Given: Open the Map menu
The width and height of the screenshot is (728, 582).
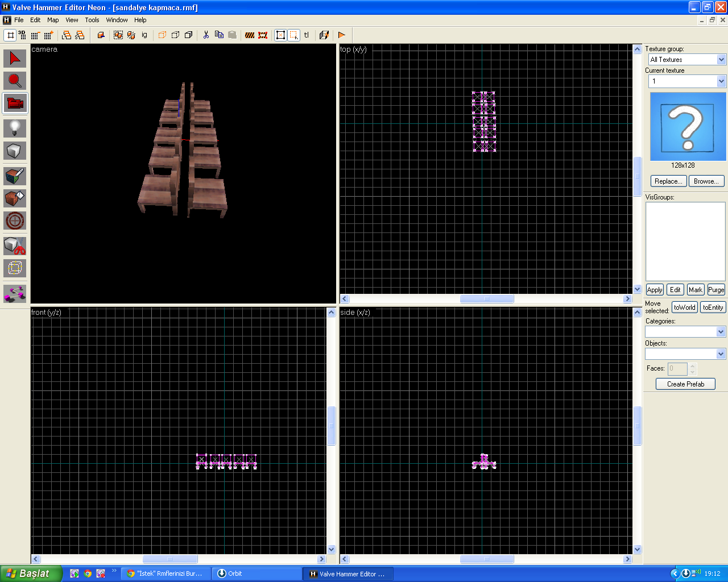Looking at the screenshot, I should point(53,20).
